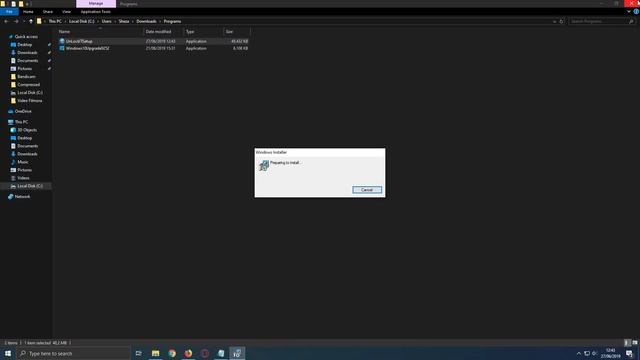Click the UnLockITSetup file icon
This screenshot has height=360, width=640.
(x=62, y=41)
